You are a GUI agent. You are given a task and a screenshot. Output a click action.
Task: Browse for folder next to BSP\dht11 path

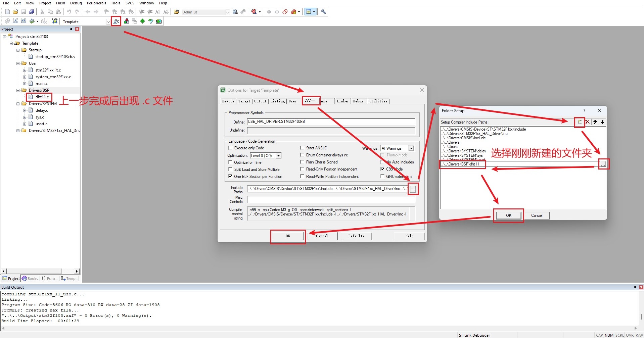click(x=603, y=164)
